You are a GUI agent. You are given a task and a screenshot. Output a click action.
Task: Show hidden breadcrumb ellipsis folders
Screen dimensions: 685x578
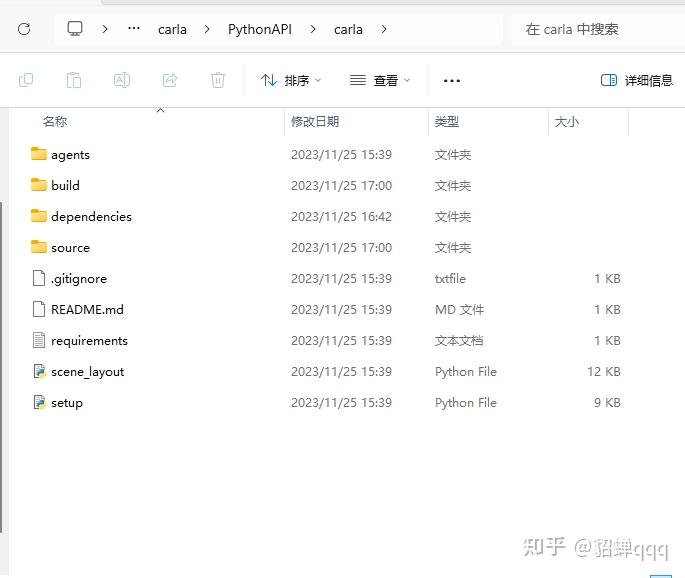click(x=134, y=29)
